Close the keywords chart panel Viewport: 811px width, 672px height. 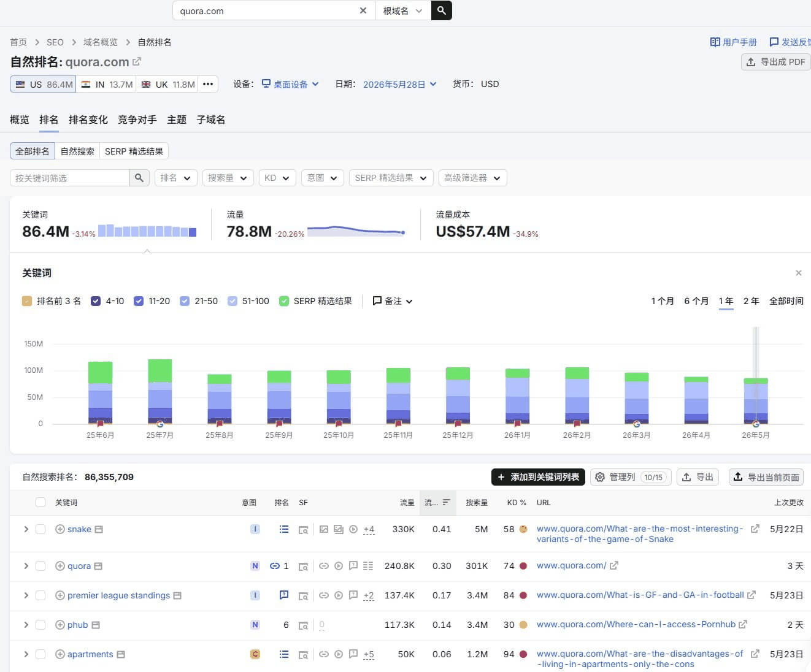(798, 273)
